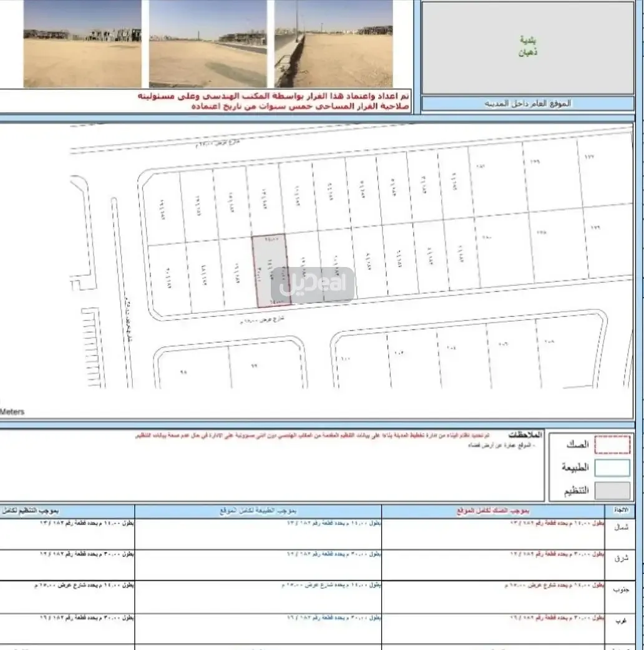Click the Meters scale label below the map

[12, 412]
